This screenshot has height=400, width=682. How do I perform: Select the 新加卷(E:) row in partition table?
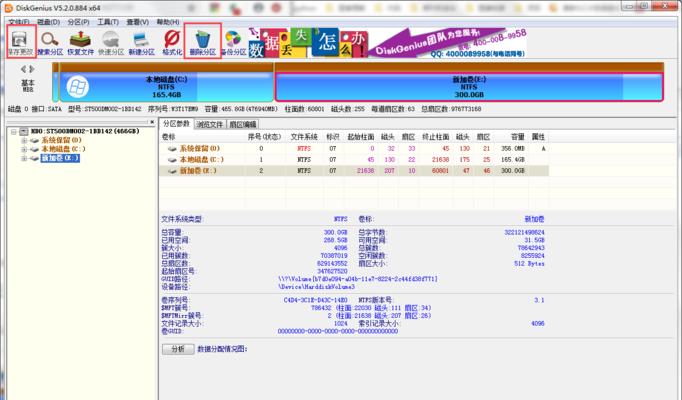354,171
